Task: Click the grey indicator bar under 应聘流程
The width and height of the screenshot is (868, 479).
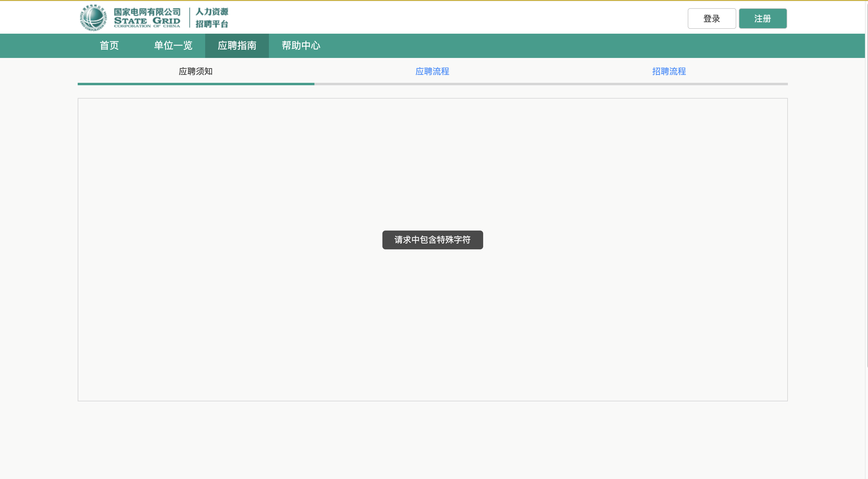Action: pyautogui.click(x=432, y=84)
